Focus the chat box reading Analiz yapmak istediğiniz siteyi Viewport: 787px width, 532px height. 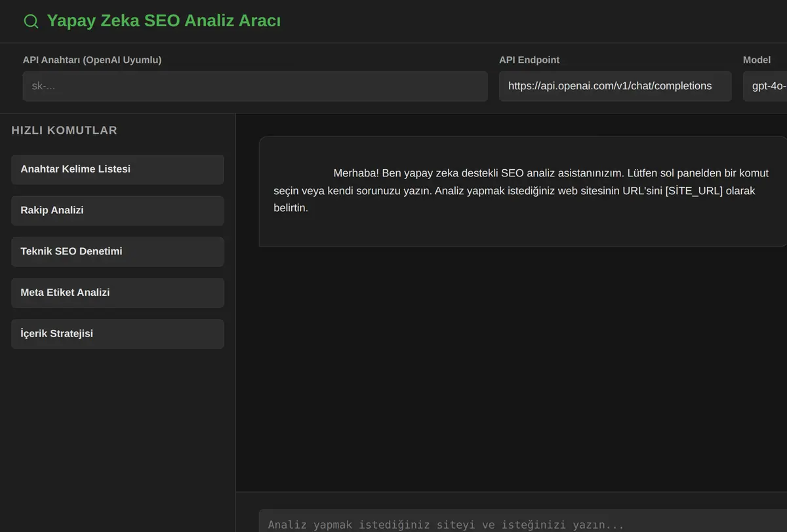523,522
